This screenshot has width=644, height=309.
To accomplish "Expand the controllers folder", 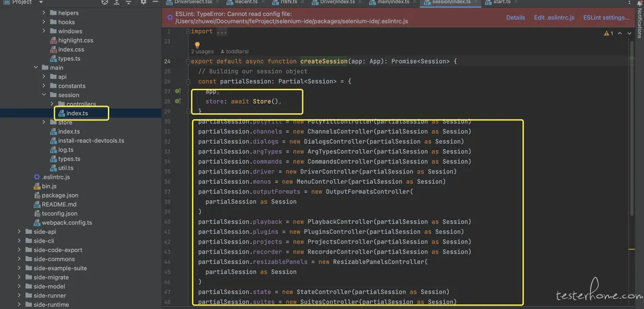I will click(52, 104).
